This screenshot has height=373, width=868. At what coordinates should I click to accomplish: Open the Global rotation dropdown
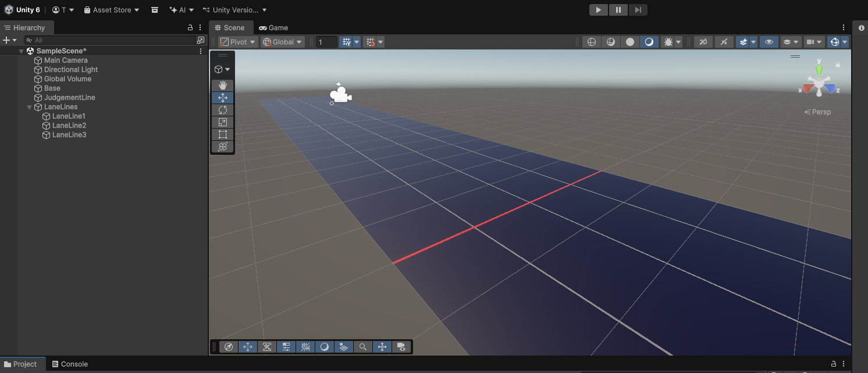click(283, 42)
